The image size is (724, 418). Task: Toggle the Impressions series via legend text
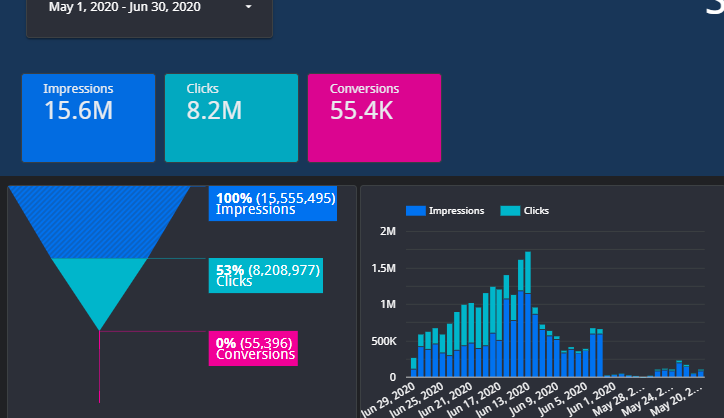coord(456,211)
